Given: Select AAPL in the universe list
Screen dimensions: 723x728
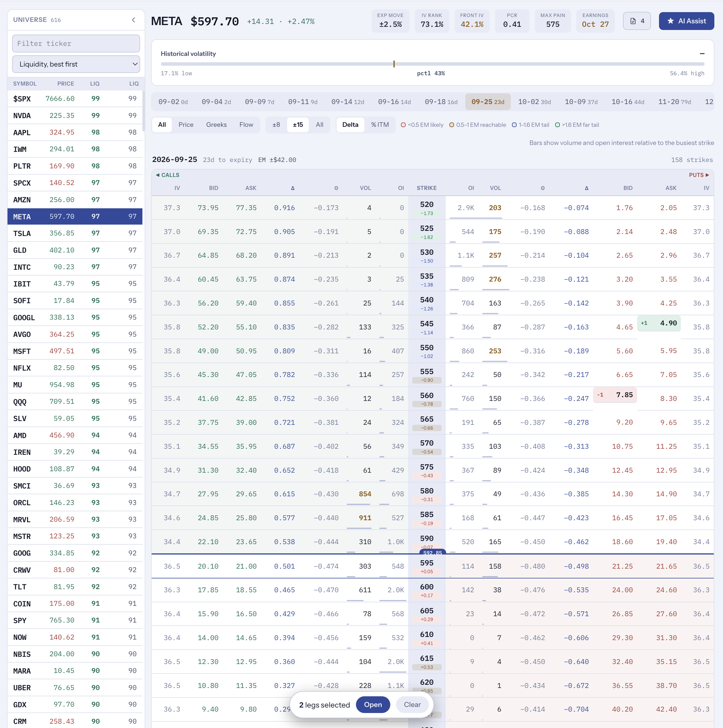Looking at the screenshot, I should tap(75, 132).
